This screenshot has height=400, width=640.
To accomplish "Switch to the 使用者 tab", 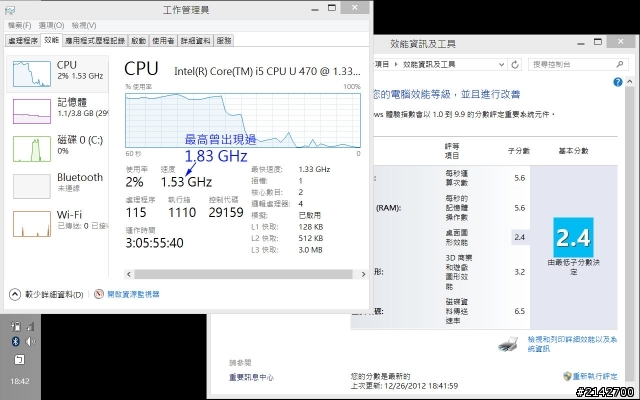I will click(x=163, y=40).
